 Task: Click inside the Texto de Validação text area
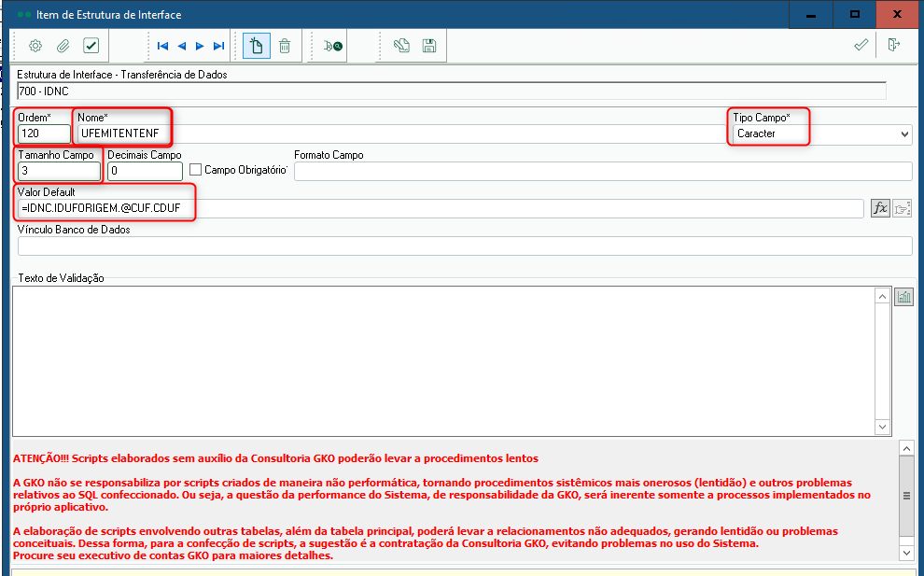443,361
